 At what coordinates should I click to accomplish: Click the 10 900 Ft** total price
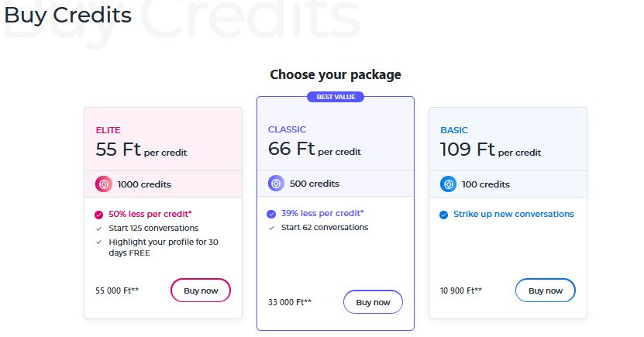click(x=461, y=291)
